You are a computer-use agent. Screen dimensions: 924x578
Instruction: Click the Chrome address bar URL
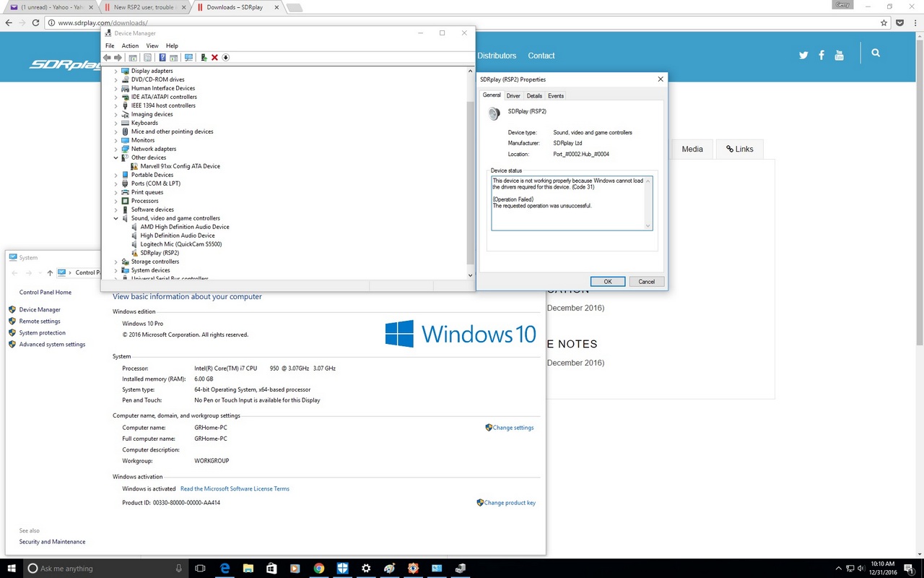[x=103, y=23]
